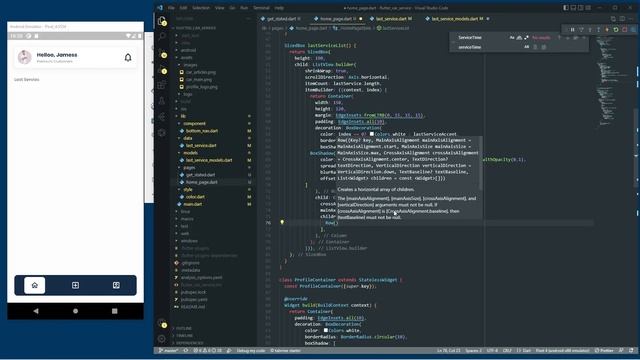Screen dimensions: 640x360
Task: Click the green Restart debug icon
Action: coord(616,30)
